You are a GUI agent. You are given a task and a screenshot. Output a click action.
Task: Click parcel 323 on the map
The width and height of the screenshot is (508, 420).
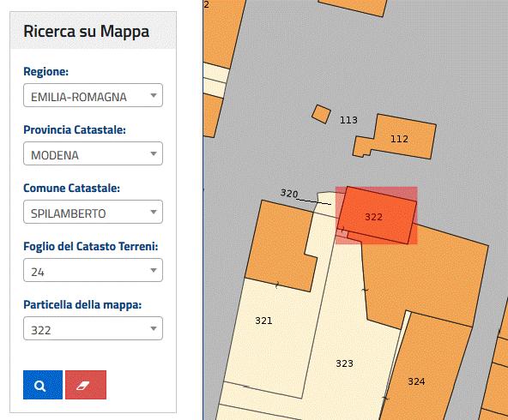(344, 363)
